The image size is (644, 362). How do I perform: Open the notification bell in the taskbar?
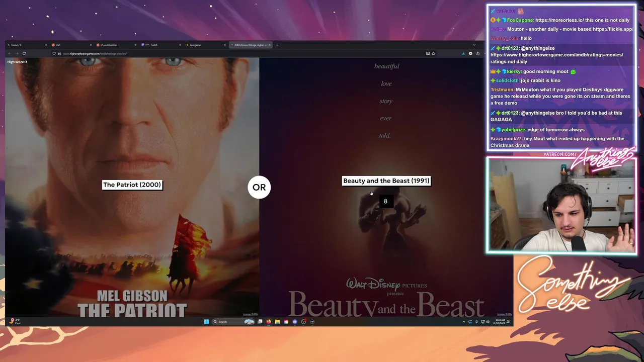coord(508,322)
